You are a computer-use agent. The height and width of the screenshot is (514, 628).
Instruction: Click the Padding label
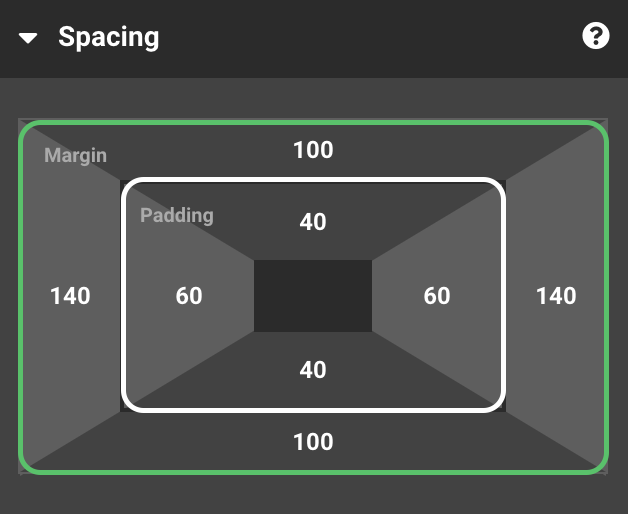tap(177, 215)
